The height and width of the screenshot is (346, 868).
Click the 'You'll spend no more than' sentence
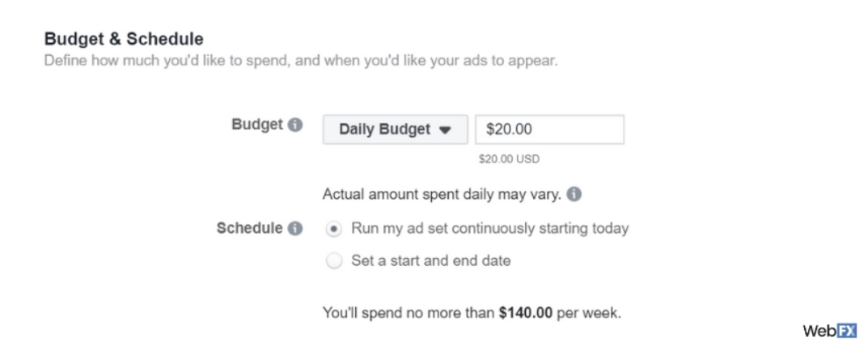pos(409,311)
